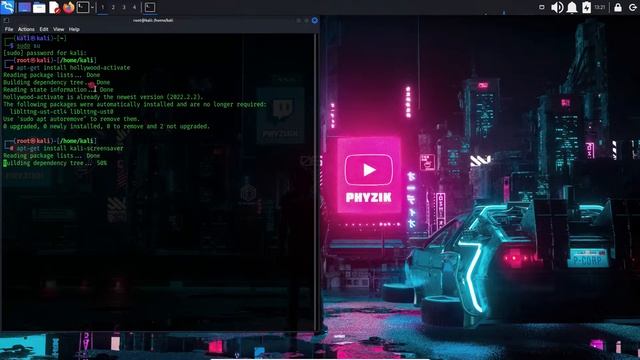640x360 pixels.
Task: Select the running terminal taskbar button
Action: point(150,7)
